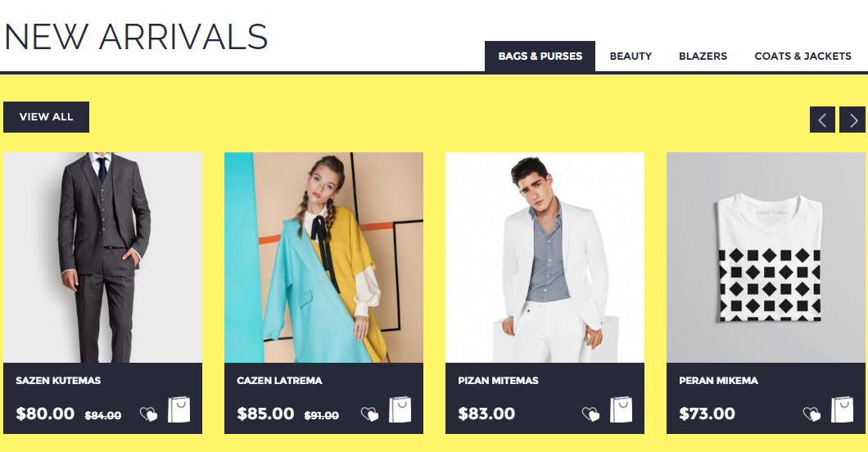Switch to Coats & Jackets tab

pos(802,56)
